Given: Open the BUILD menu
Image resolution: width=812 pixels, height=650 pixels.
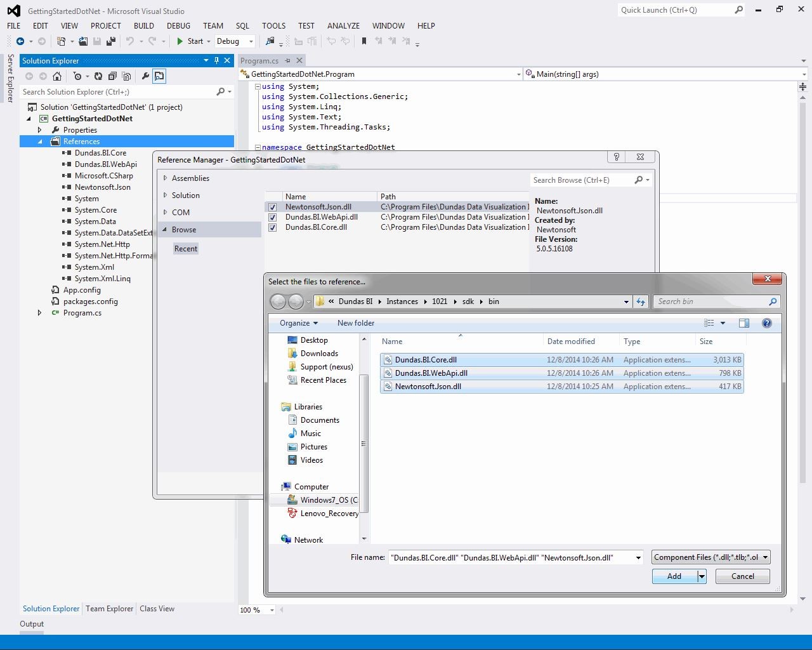Looking at the screenshot, I should (x=143, y=26).
